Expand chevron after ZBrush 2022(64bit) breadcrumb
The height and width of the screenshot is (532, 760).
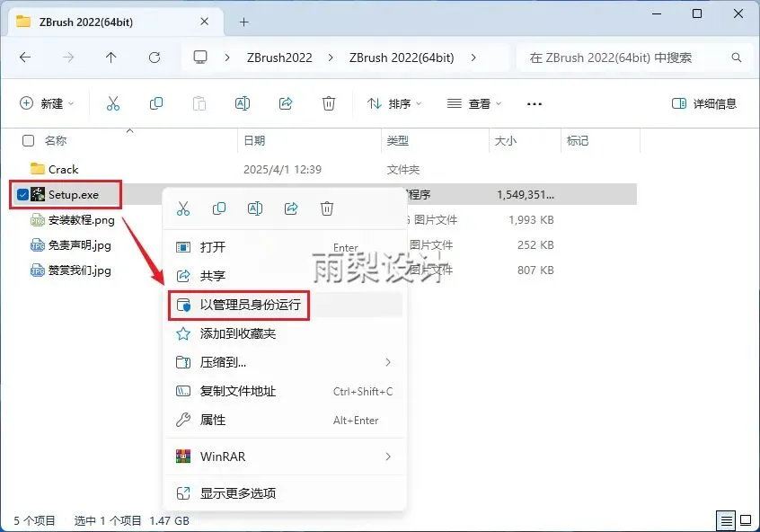tap(473, 58)
